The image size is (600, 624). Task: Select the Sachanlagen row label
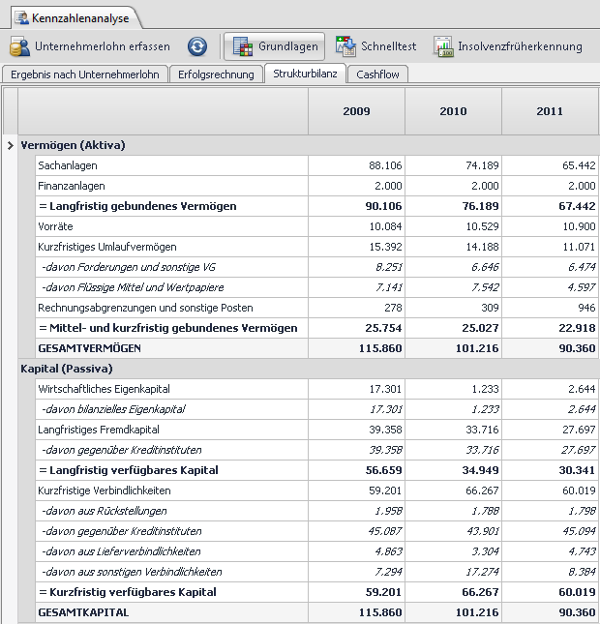(68, 166)
